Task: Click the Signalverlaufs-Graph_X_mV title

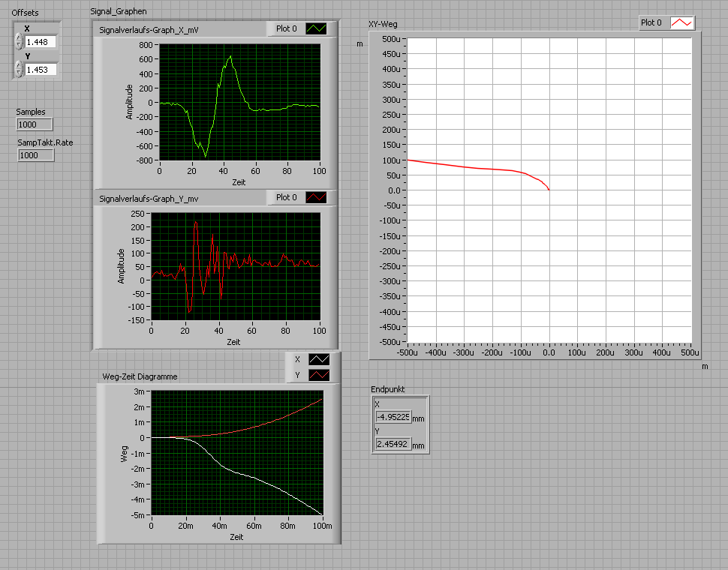Action: [x=149, y=30]
